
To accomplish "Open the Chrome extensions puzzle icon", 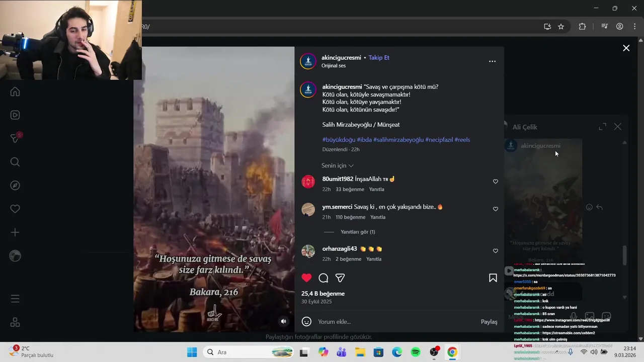I will (582, 27).
